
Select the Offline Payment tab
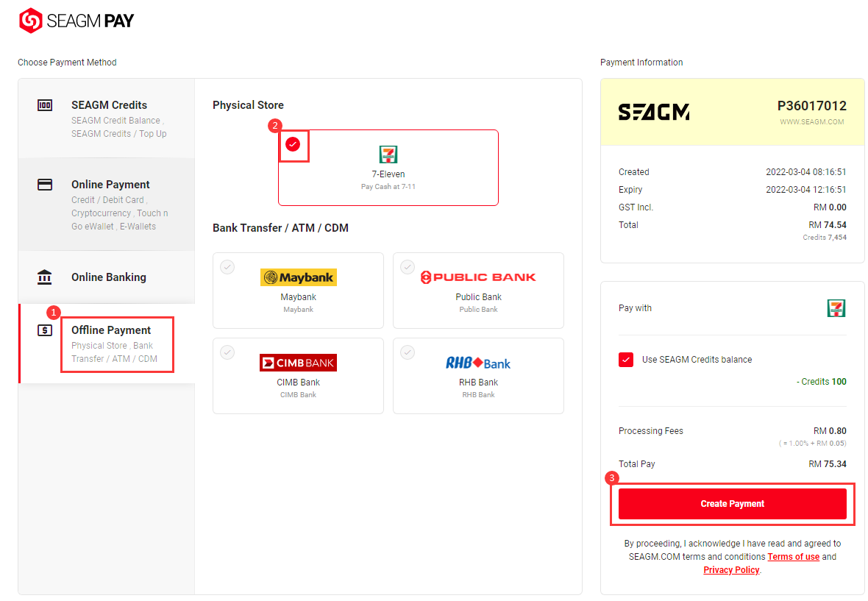pyautogui.click(x=106, y=344)
